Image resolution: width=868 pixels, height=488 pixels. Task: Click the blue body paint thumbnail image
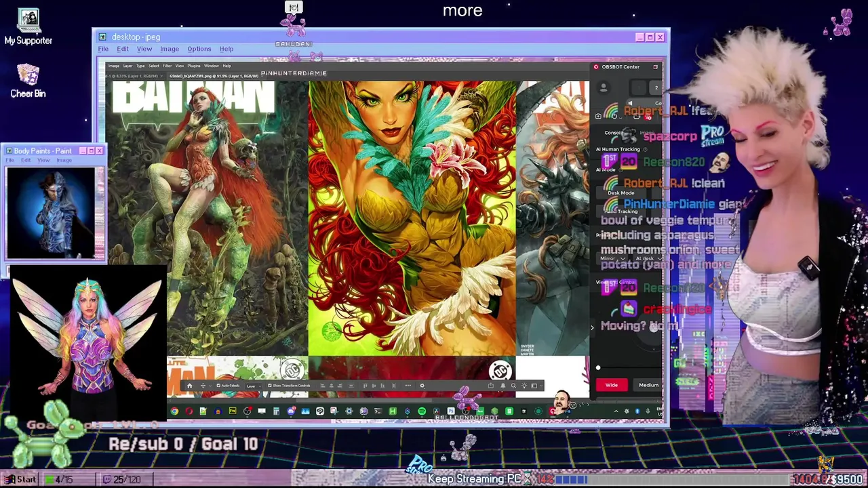pos(52,213)
